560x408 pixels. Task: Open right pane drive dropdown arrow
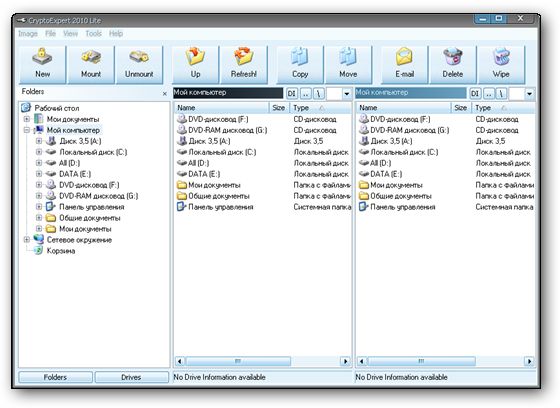(x=529, y=94)
